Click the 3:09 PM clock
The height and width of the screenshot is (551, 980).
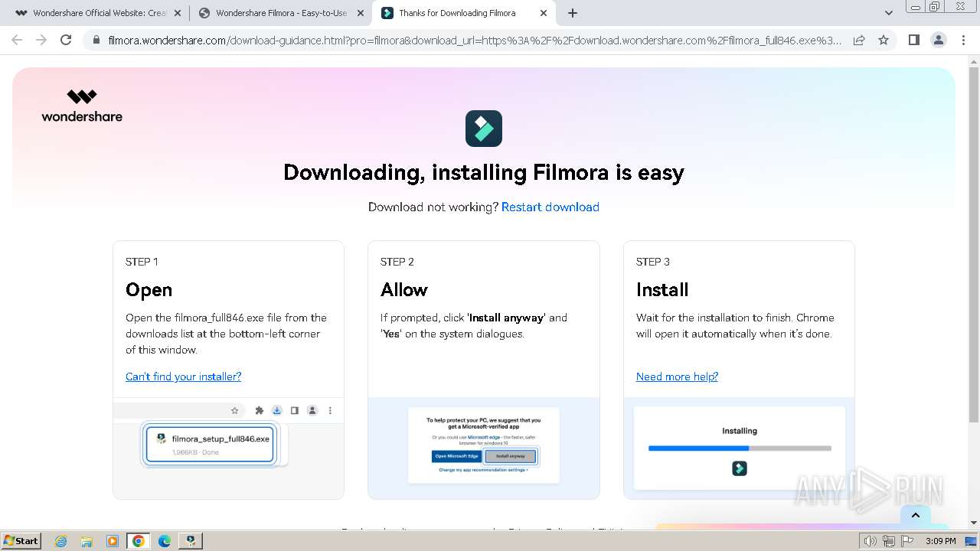940,541
